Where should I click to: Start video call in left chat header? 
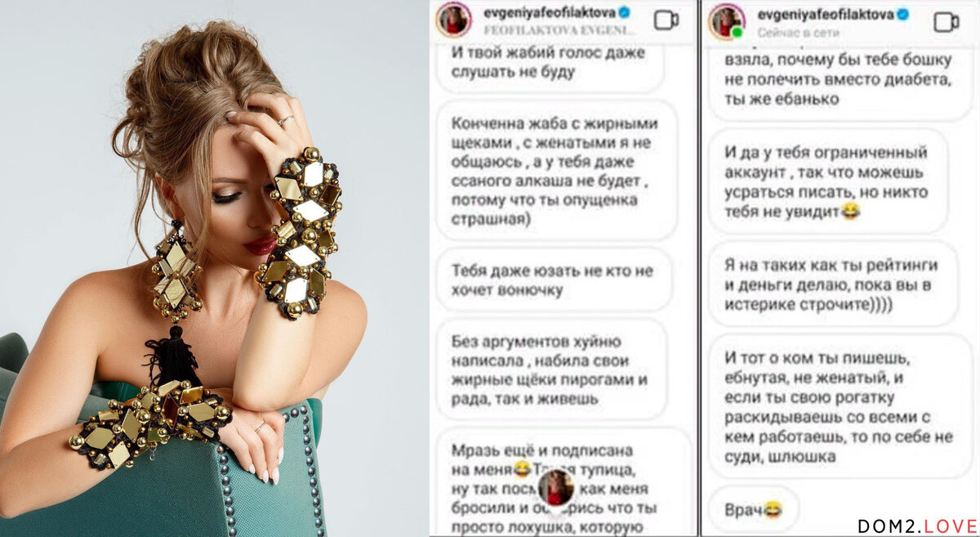666,20
